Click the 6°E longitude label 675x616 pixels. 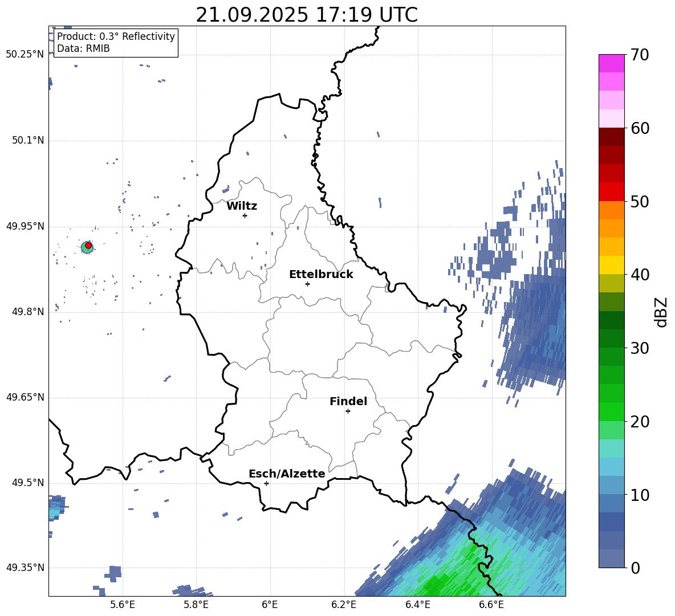tap(270, 605)
